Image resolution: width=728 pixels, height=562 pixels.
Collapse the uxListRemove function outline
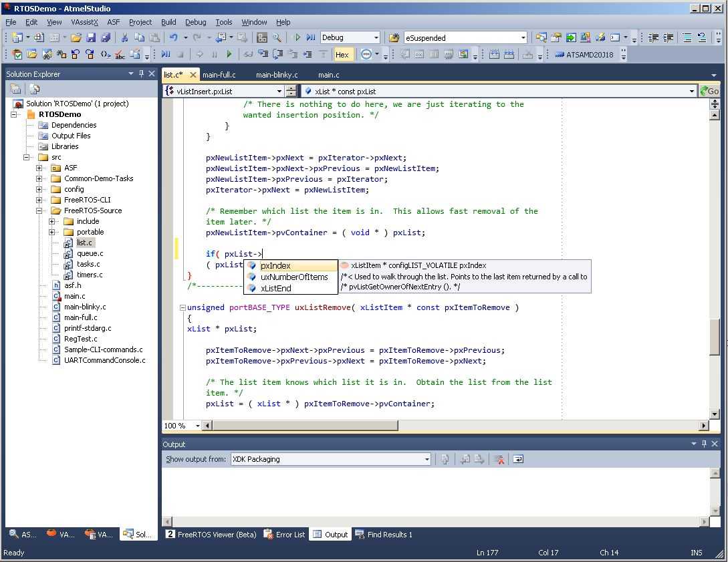click(183, 307)
